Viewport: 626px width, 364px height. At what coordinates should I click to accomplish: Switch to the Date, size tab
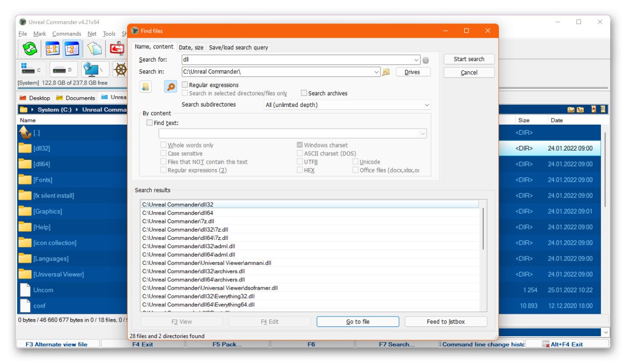(x=191, y=47)
